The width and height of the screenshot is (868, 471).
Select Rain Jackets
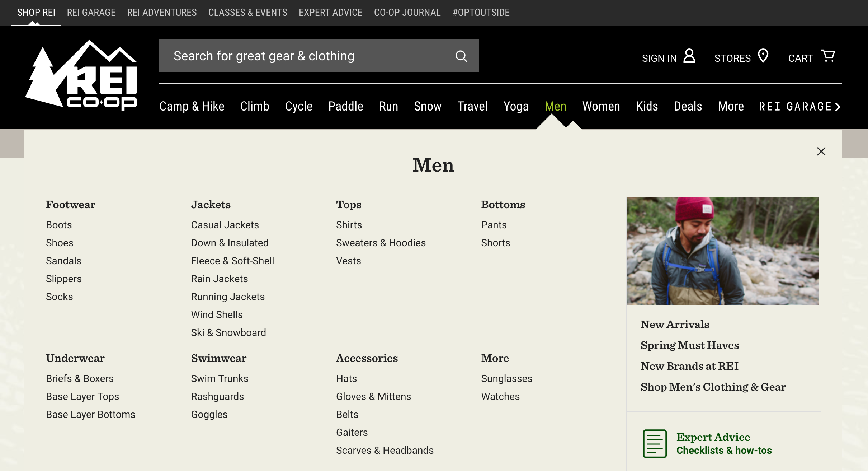click(219, 279)
